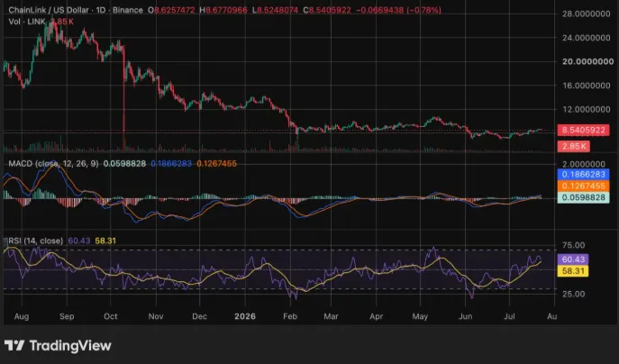Click the Vol · LINK indicator label
619x364 pixels.
pos(27,22)
